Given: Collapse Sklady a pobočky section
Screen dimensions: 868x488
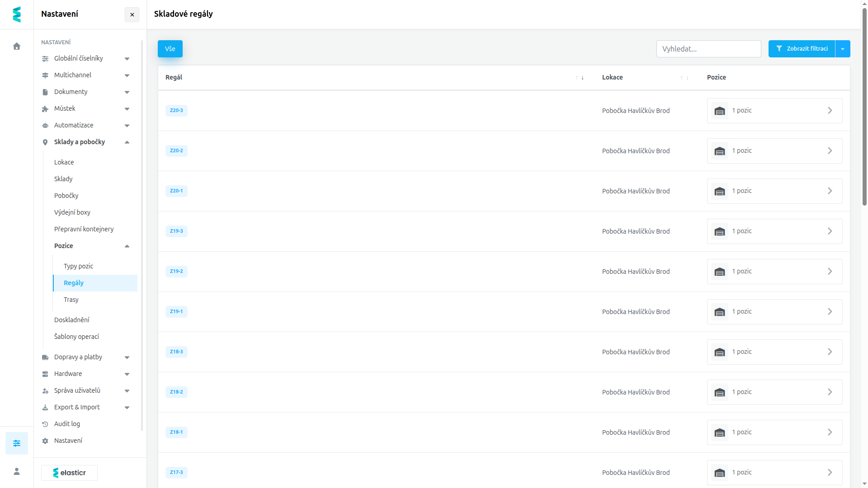Looking at the screenshot, I should coord(127,142).
